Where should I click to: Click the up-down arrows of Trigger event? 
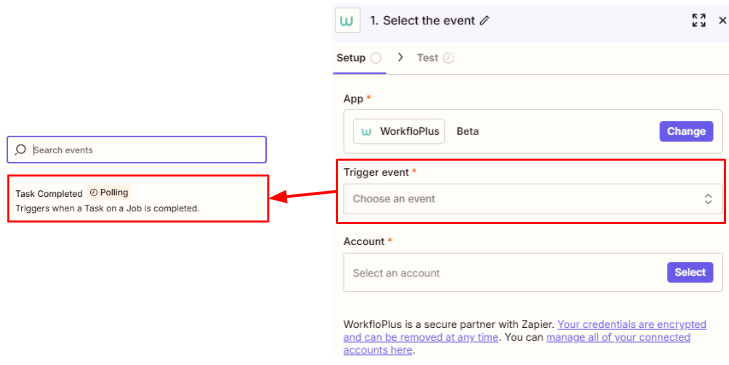(x=708, y=199)
